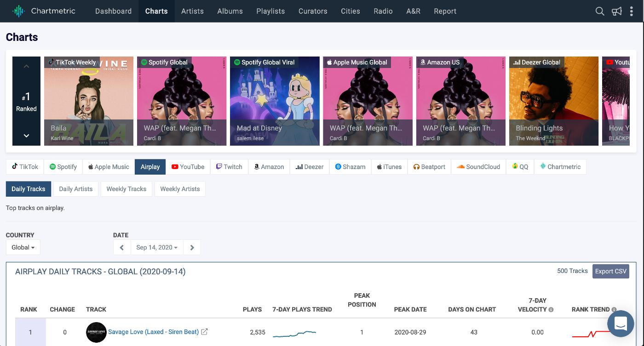
Task: Click the 7-Day Velocity info icon
Action: coord(551,310)
